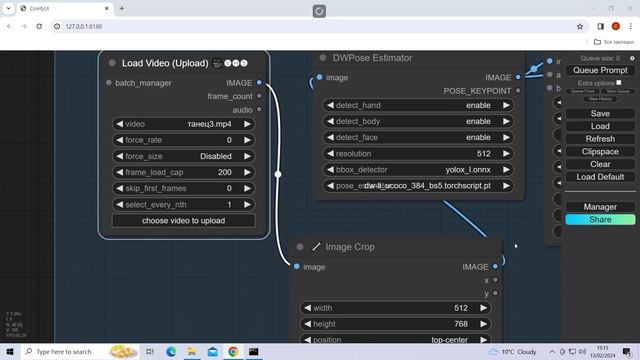Click the frame_count output port

coord(259,96)
